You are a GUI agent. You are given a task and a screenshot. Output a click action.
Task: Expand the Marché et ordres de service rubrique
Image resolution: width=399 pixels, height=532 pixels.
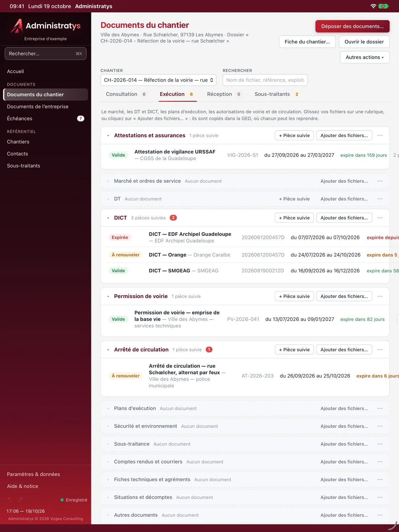(x=108, y=181)
